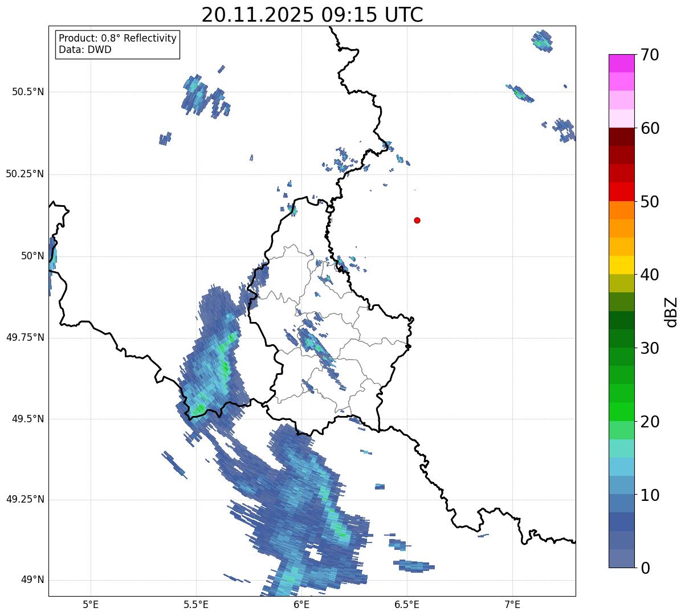Click the bright red colorbar segment above 50
This screenshot has height=616, width=685.
point(622,192)
